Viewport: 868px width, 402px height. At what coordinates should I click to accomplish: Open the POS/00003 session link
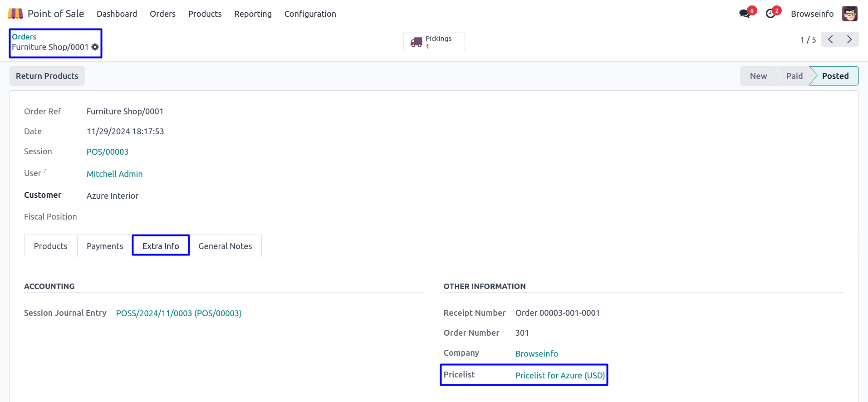coord(108,152)
